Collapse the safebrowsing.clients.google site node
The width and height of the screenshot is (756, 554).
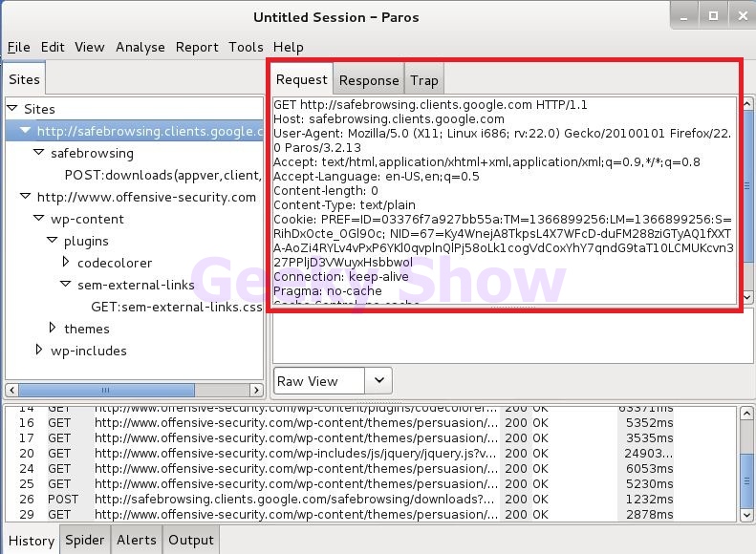[26, 130]
